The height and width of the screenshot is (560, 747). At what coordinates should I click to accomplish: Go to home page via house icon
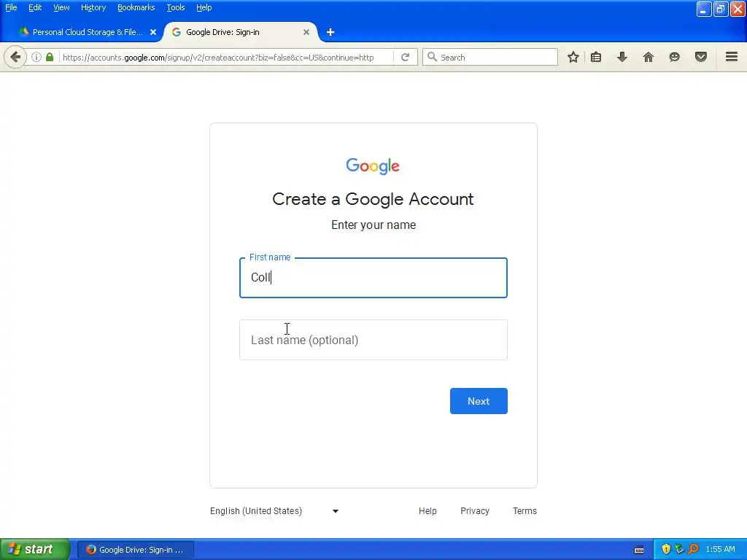pos(649,57)
